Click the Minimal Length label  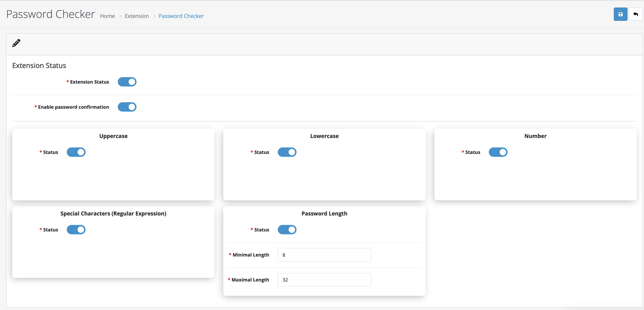click(x=251, y=255)
